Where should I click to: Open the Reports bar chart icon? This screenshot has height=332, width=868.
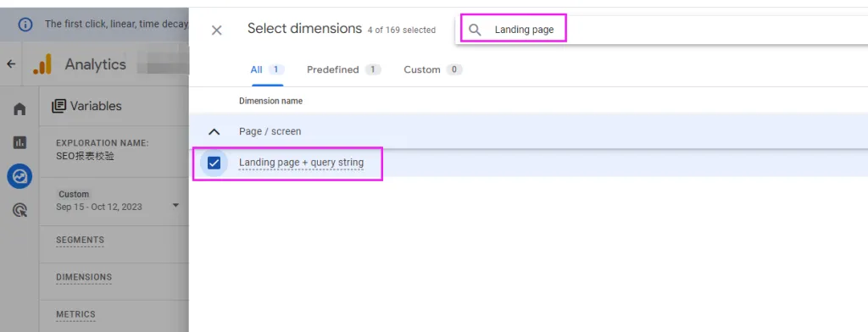tap(19, 143)
